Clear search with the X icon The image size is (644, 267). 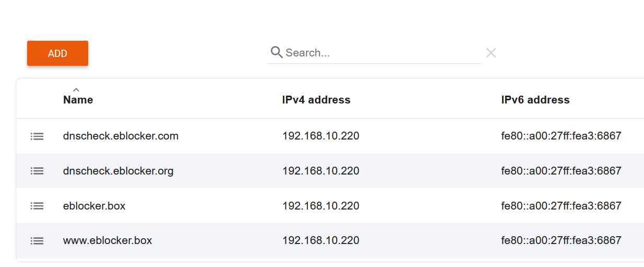(491, 53)
